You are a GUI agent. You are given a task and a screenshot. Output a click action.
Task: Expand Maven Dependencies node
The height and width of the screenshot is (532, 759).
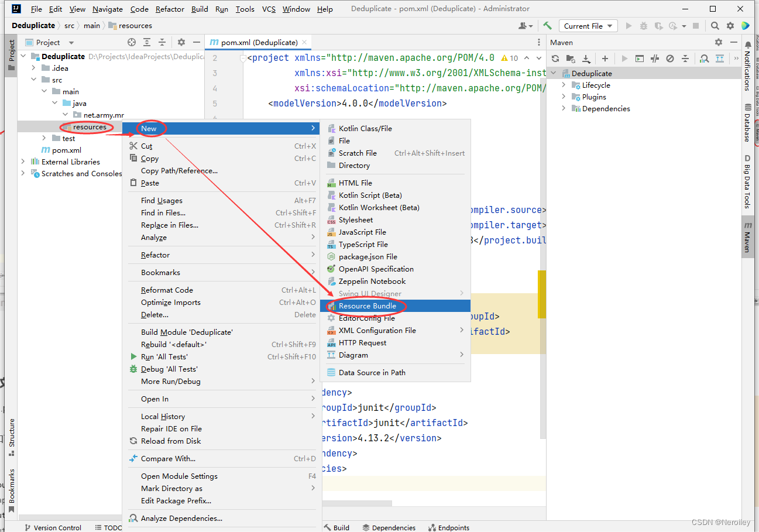click(564, 108)
